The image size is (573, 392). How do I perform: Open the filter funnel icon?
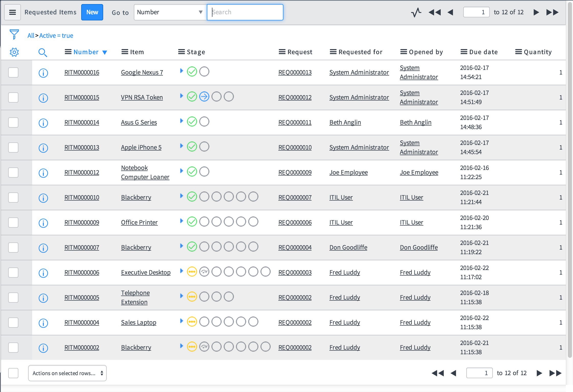(14, 34)
